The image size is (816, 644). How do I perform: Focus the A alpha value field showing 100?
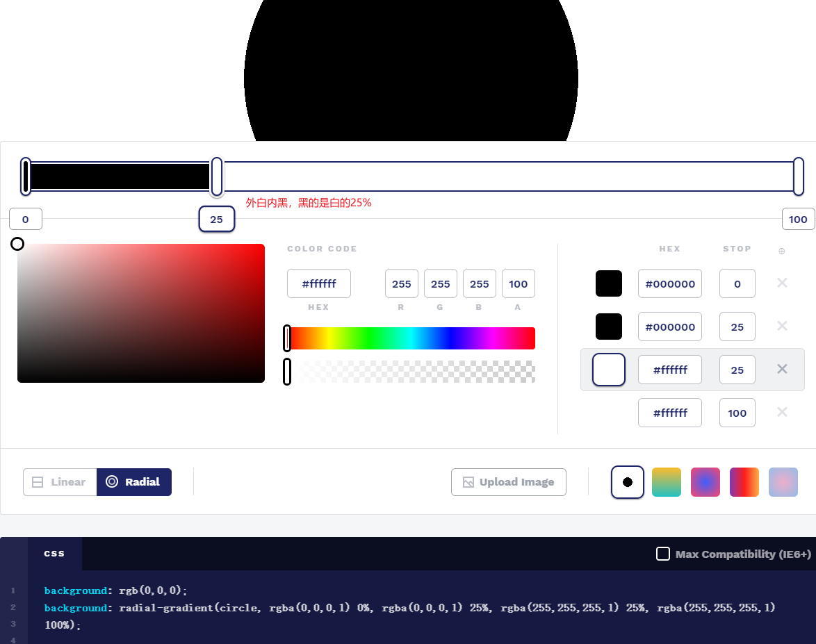pyautogui.click(x=519, y=283)
